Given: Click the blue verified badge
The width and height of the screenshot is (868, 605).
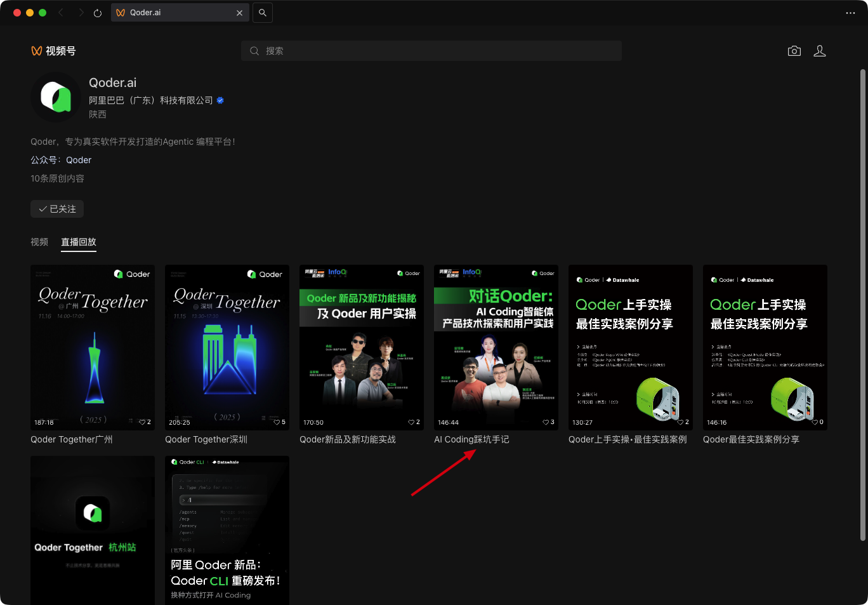Looking at the screenshot, I should 220,100.
